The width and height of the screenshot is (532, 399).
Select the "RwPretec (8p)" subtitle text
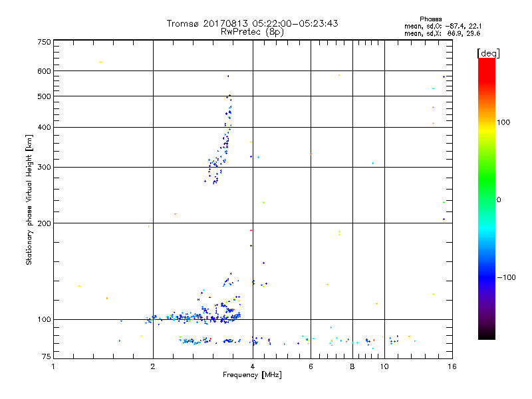252,32
